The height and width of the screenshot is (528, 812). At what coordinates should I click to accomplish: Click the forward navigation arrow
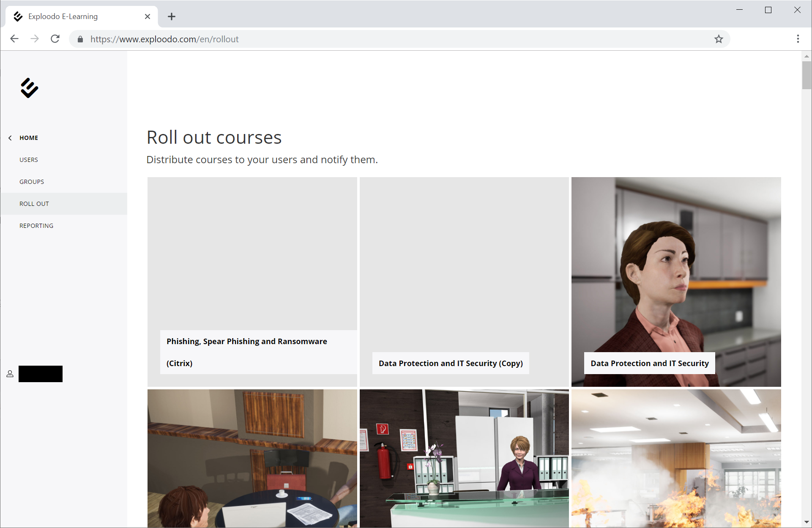tap(35, 39)
